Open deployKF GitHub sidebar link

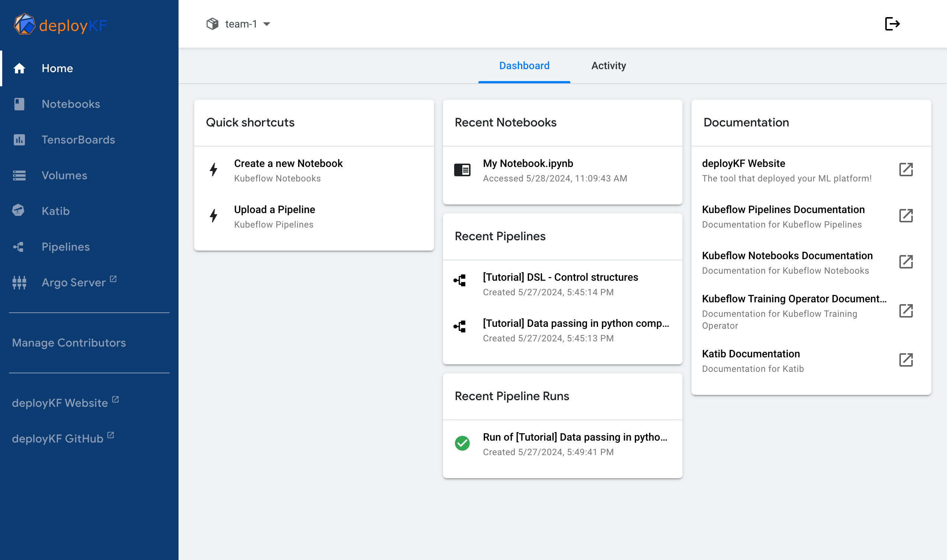(x=89, y=438)
